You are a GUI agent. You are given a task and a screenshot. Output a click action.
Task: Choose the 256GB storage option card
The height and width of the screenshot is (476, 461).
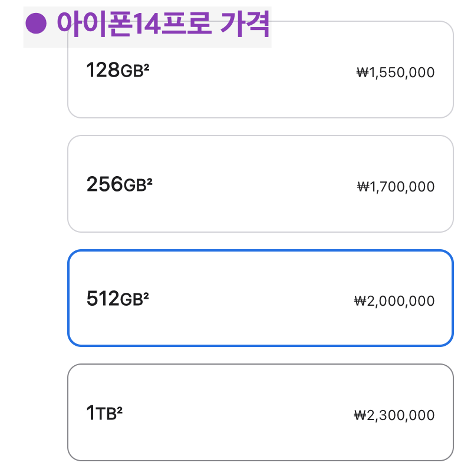point(260,184)
